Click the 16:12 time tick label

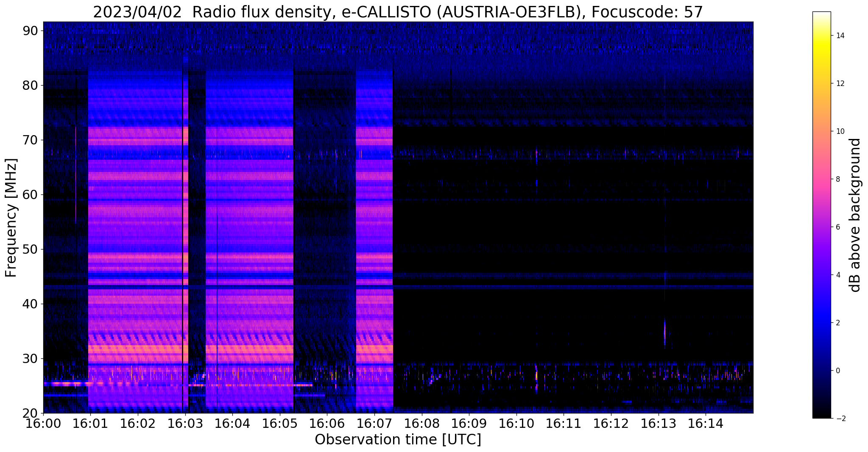(x=611, y=424)
